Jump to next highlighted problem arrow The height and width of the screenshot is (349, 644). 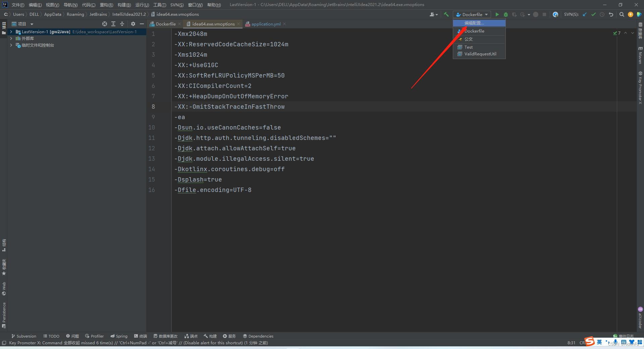click(x=633, y=33)
